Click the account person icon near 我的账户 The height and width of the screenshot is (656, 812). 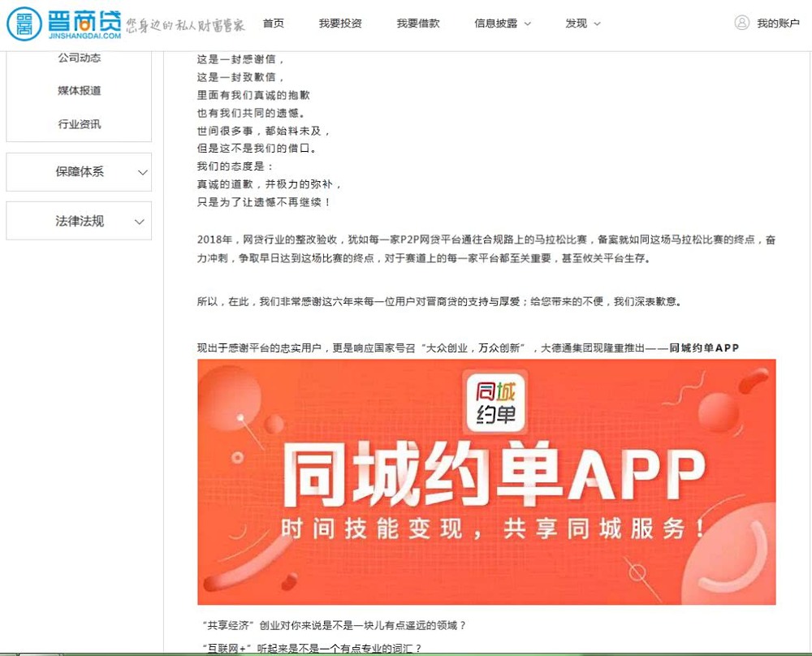click(x=741, y=24)
